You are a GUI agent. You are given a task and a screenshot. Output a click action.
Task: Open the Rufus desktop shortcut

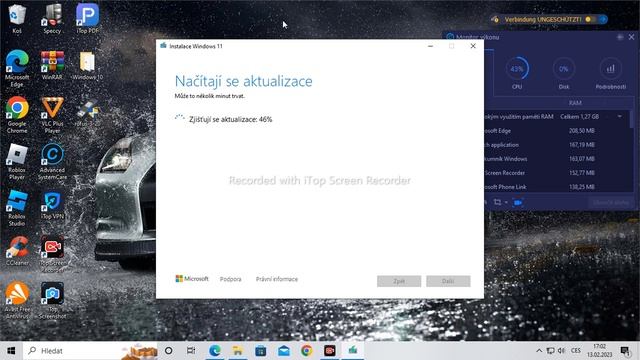coord(87,112)
